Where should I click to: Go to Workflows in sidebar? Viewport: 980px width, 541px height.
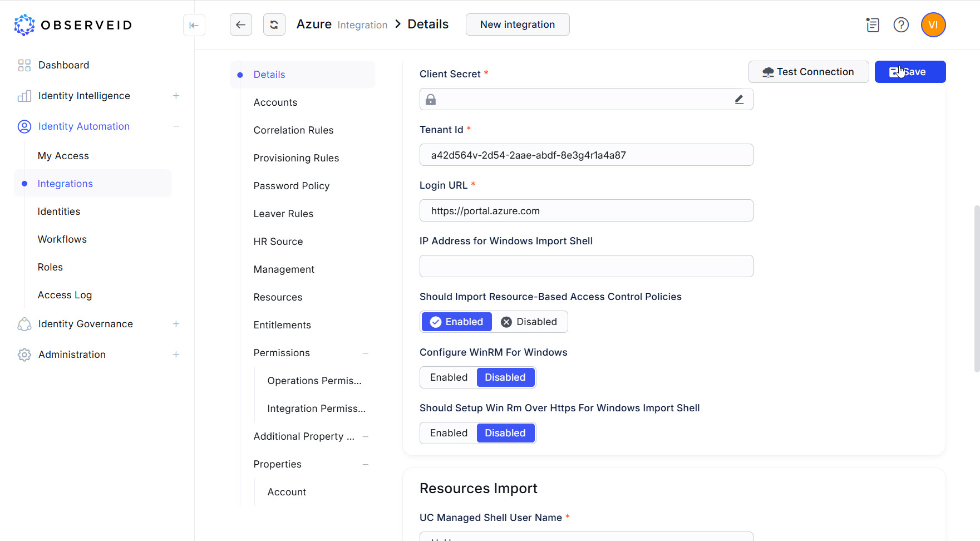click(x=62, y=239)
